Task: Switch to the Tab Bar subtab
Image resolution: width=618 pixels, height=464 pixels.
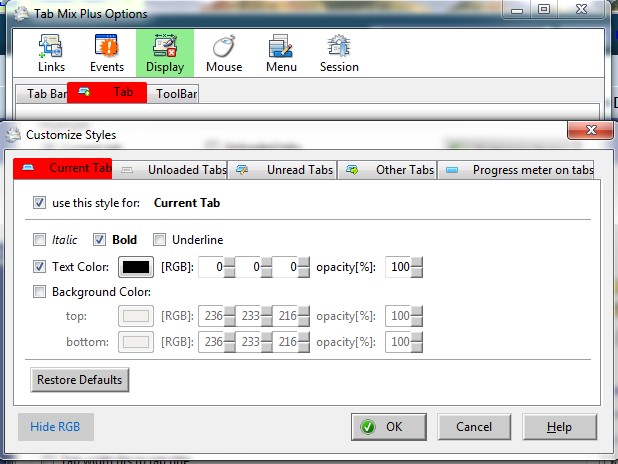Action: (42, 94)
